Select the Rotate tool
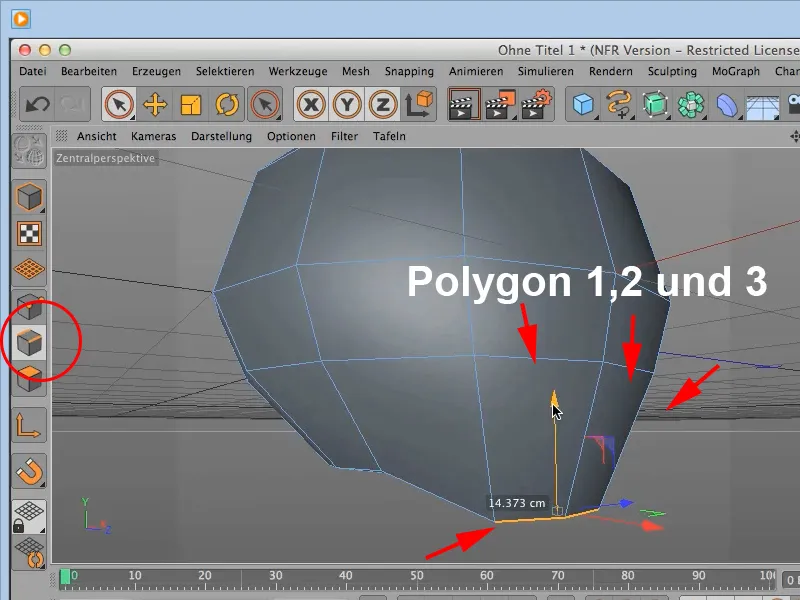Image resolution: width=800 pixels, height=600 pixels. point(227,103)
